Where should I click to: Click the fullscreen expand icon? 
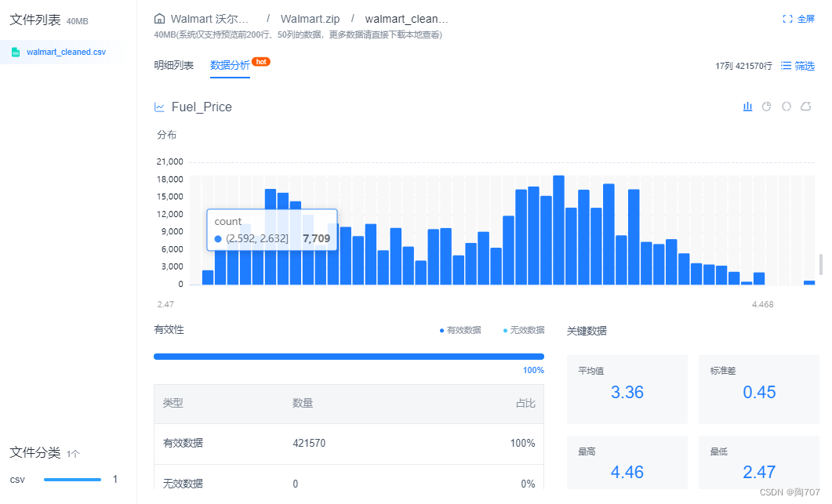[x=787, y=19]
